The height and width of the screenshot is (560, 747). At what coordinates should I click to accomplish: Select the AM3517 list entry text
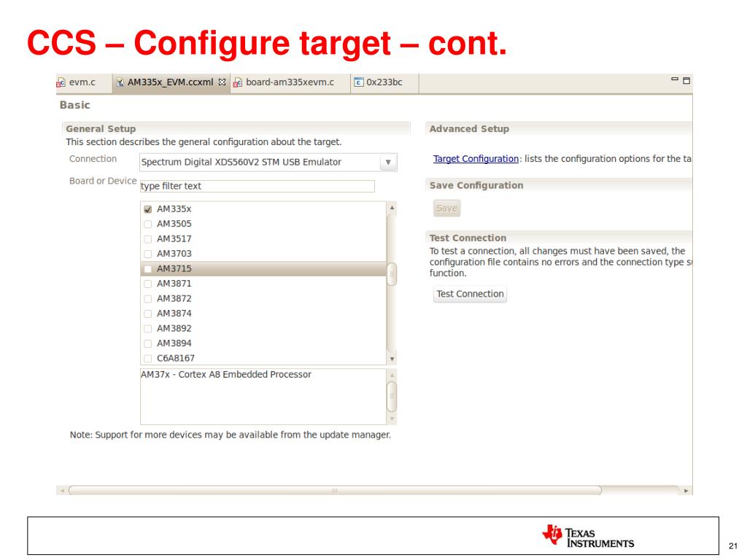tap(174, 239)
